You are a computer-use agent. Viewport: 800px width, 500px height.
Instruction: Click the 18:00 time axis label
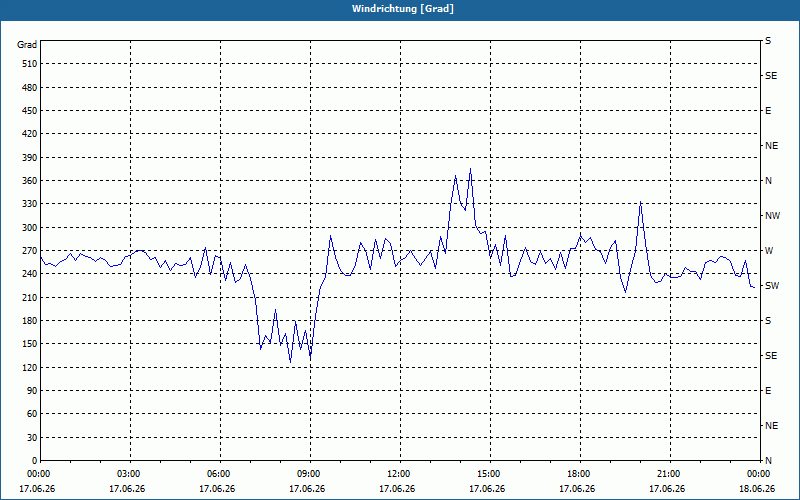578,473
